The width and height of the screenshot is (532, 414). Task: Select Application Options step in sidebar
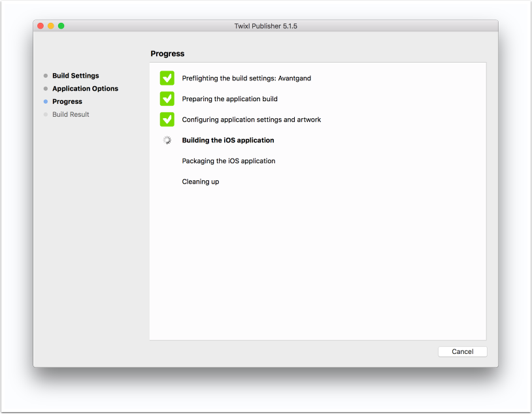(85, 89)
